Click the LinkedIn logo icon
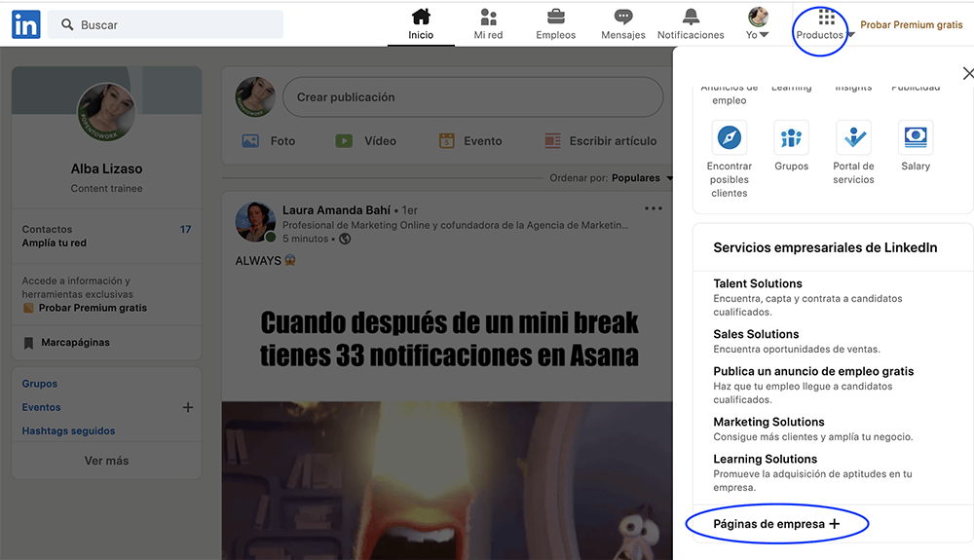This screenshot has height=560, width=974. pos(26,24)
